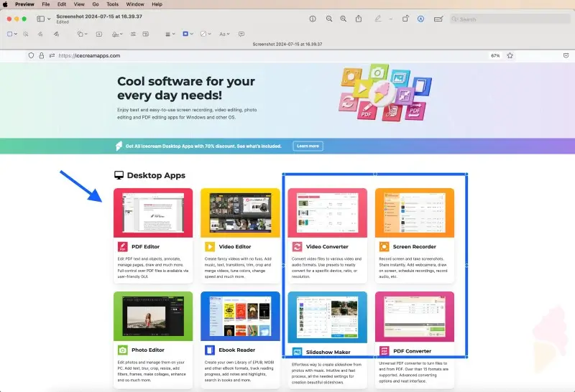This screenshot has height=392, width=575.
Task: Open the Inspector info button
Action: pos(313,19)
